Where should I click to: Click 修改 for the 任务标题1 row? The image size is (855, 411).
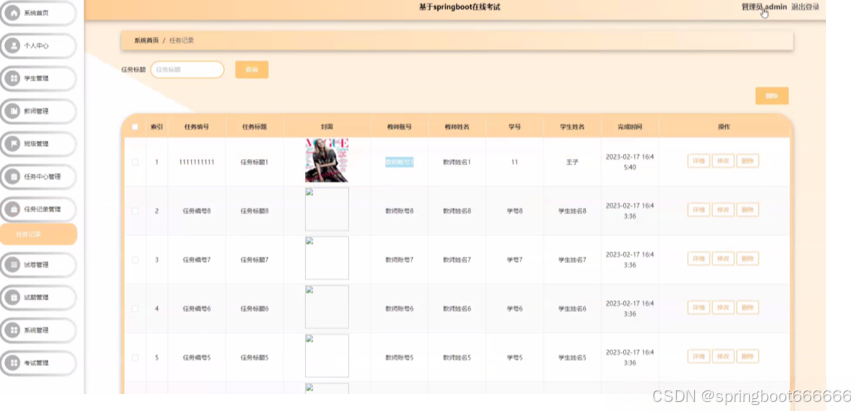click(x=723, y=161)
